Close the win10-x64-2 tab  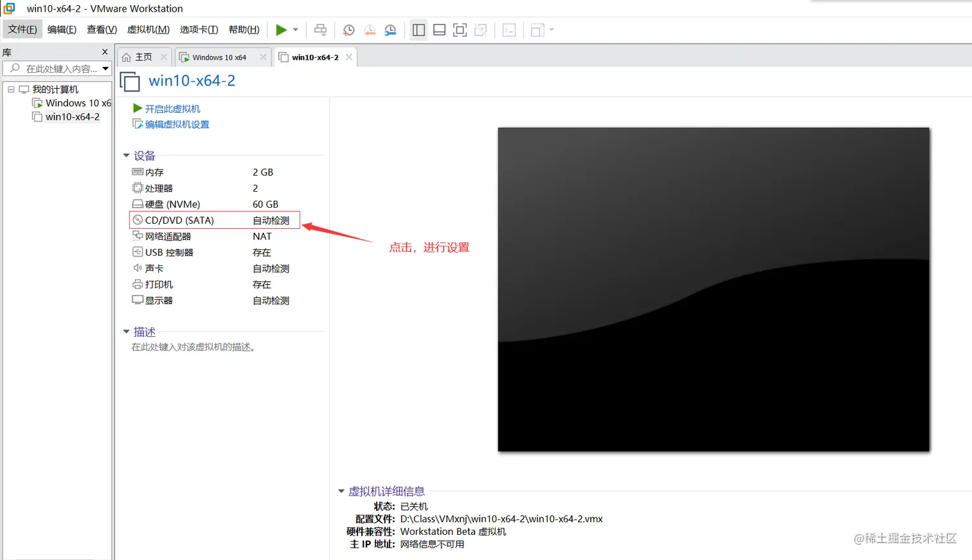coord(349,57)
